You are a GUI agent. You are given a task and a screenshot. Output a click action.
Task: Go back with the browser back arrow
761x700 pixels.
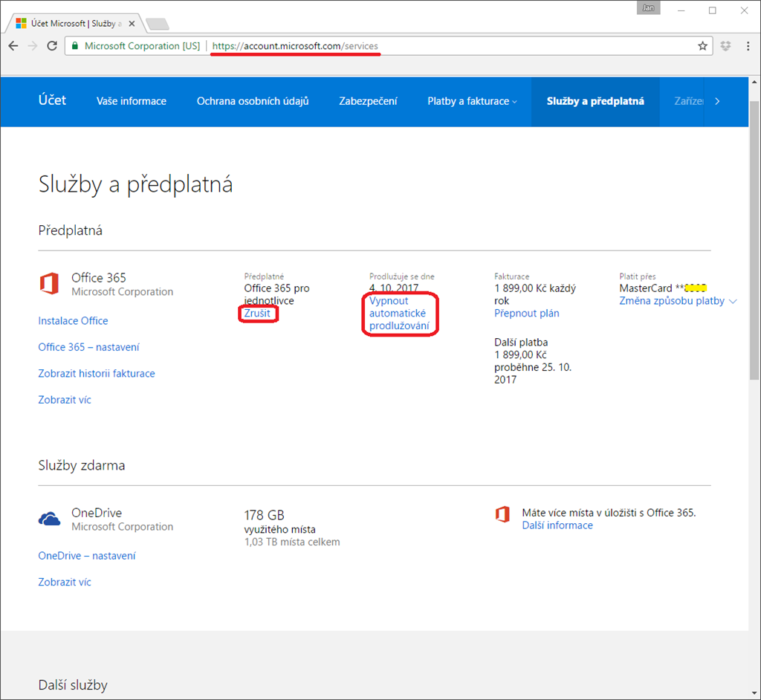coord(13,45)
